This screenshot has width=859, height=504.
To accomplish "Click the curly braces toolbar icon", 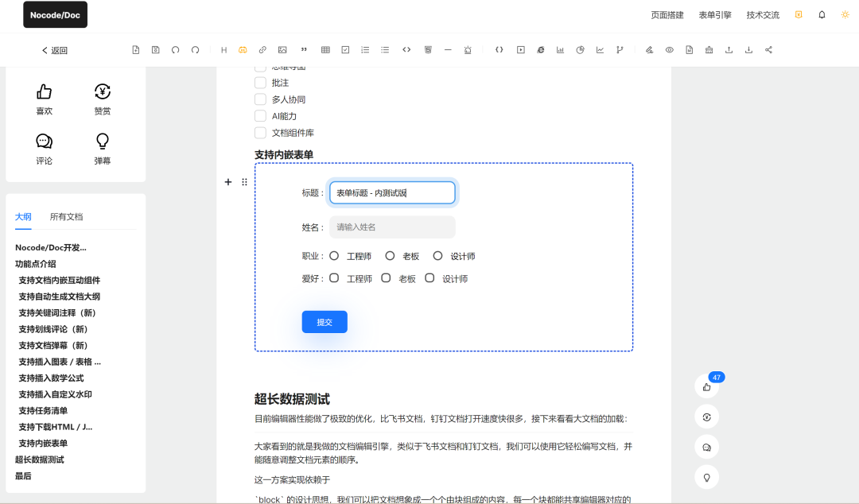I will (499, 50).
